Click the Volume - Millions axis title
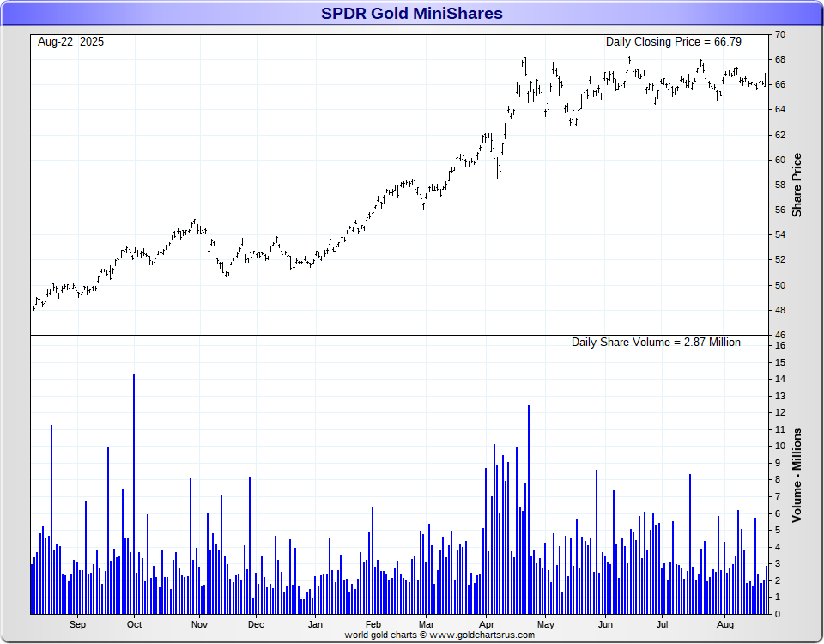This screenshot has width=824, height=644. point(797,475)
